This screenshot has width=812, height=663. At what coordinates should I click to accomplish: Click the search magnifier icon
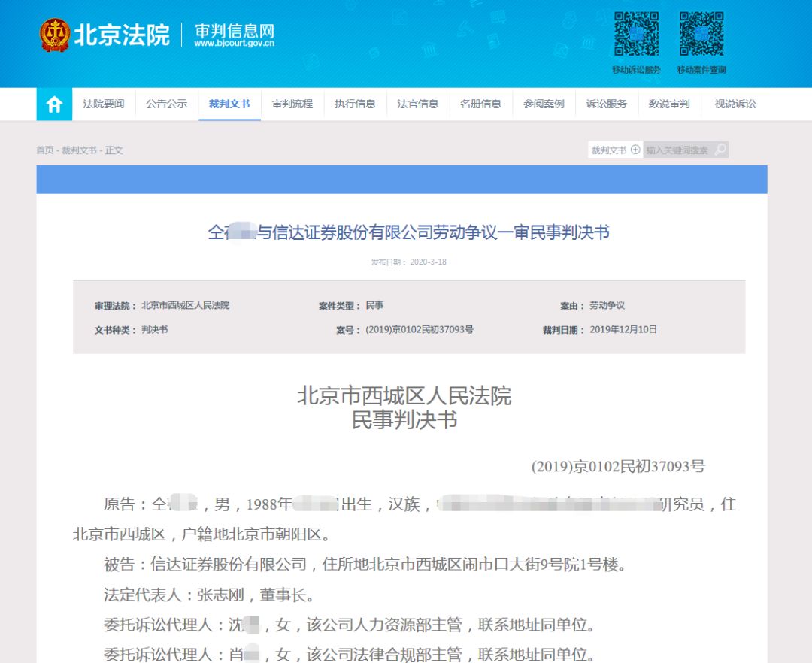tap(720, 150)
